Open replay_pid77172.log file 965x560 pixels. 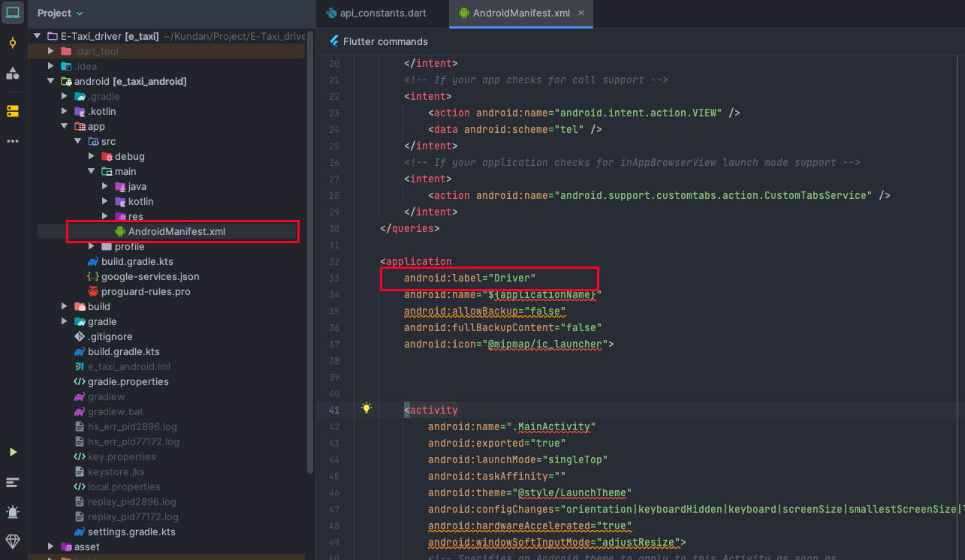pyautogui.click(x=134, y=516)
